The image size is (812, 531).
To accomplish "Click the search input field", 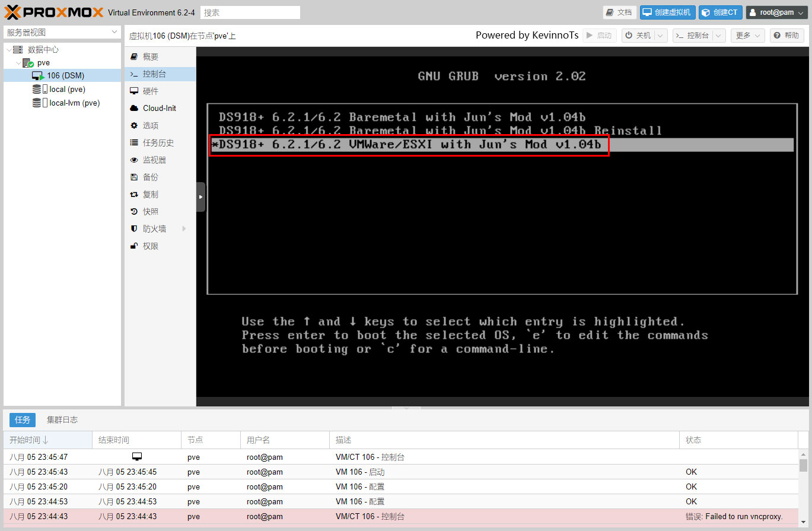I will 250,12.
